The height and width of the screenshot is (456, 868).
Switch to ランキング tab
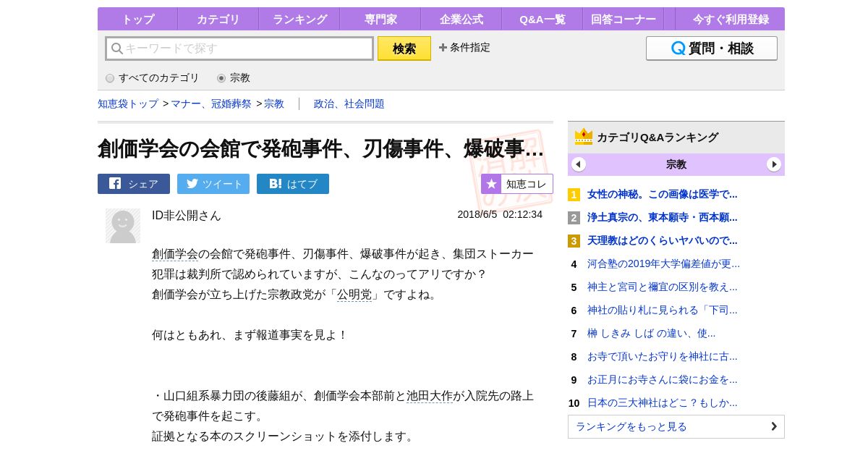299,20
